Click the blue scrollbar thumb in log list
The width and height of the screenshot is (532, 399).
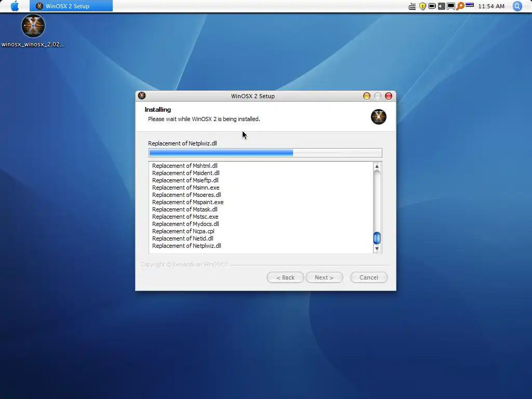[x=377, y=238]
